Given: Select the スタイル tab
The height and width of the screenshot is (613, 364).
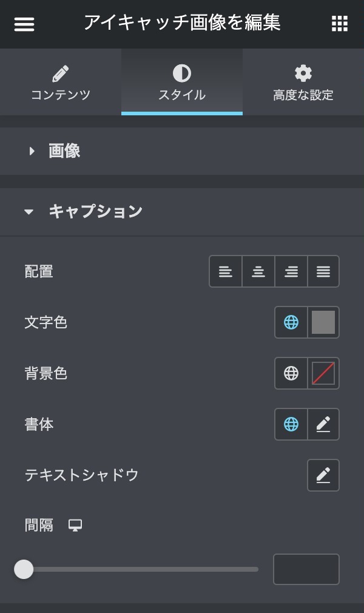Looking at the screenshot, I should pos(182,83).
